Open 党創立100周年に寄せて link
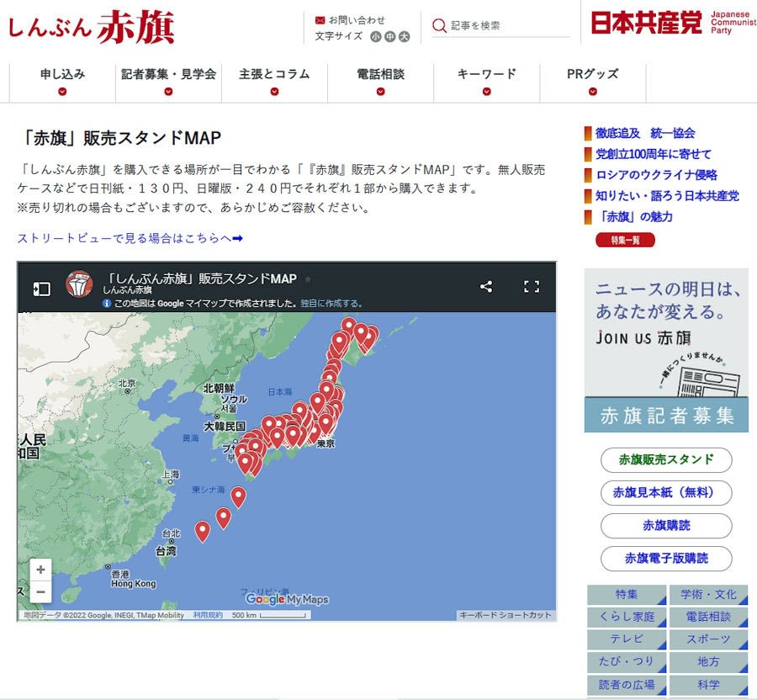This screenshot has height=700, width=757. point(654,154)
